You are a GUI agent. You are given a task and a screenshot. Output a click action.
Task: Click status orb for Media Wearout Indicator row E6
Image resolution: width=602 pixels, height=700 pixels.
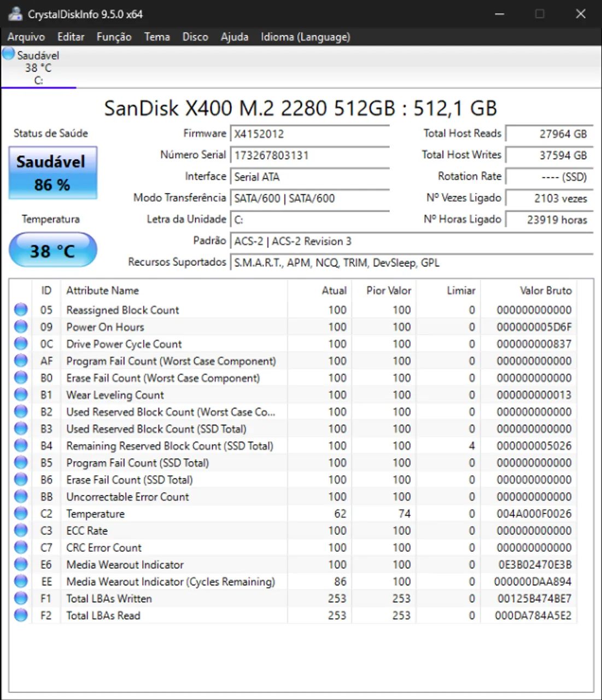coord(21,564)
